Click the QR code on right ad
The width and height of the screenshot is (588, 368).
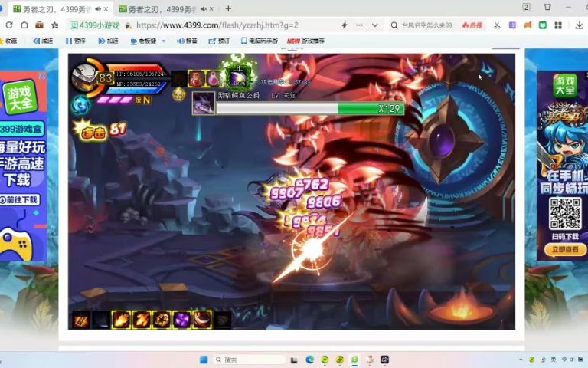565,213
